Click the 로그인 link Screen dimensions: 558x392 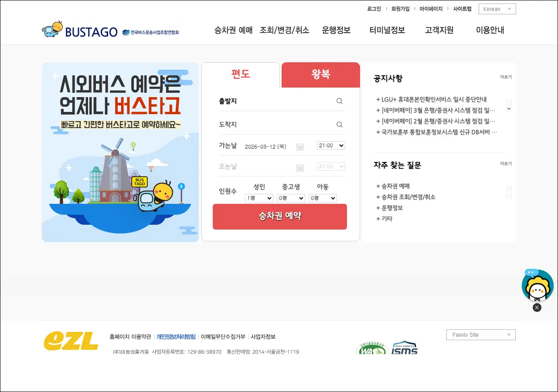coord(374,9)
